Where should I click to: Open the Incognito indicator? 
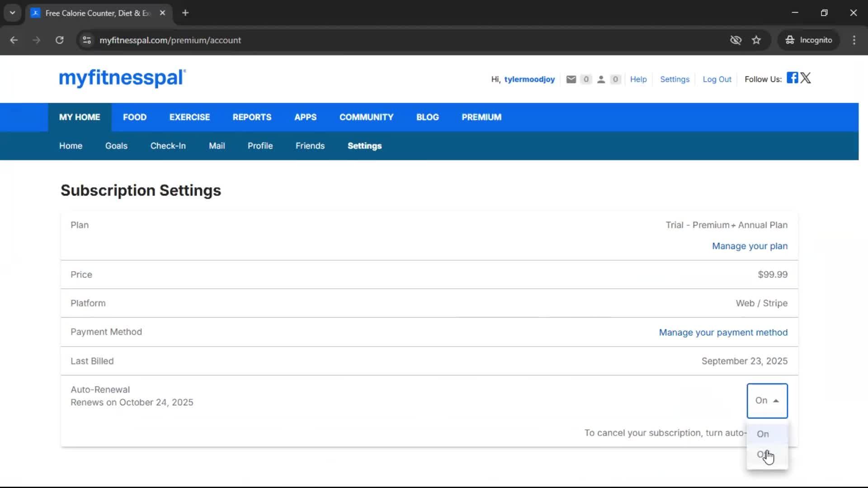pos(809,40)
